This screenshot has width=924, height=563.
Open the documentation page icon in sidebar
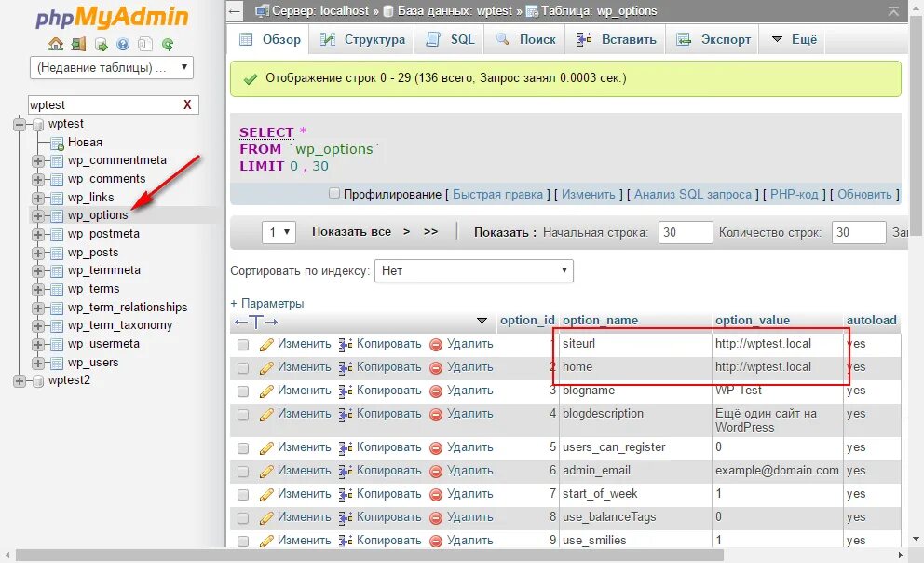[144, 43]
